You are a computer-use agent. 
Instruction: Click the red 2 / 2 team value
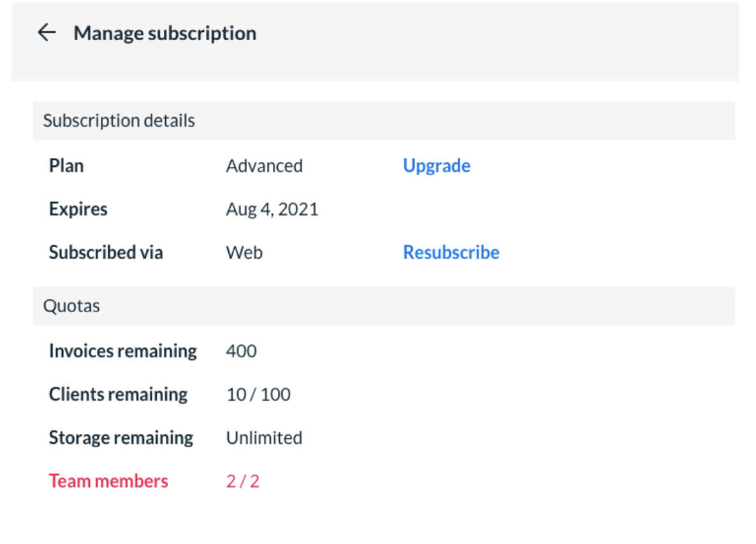[x=242, y=481]
